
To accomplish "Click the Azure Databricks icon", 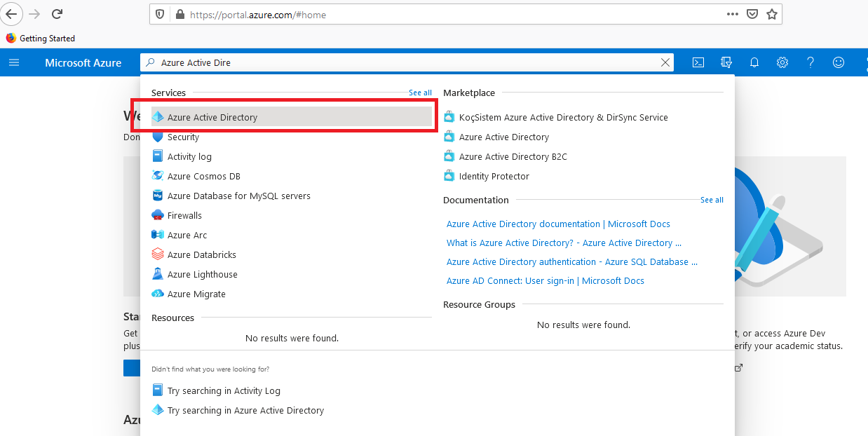I will [158, 254].
